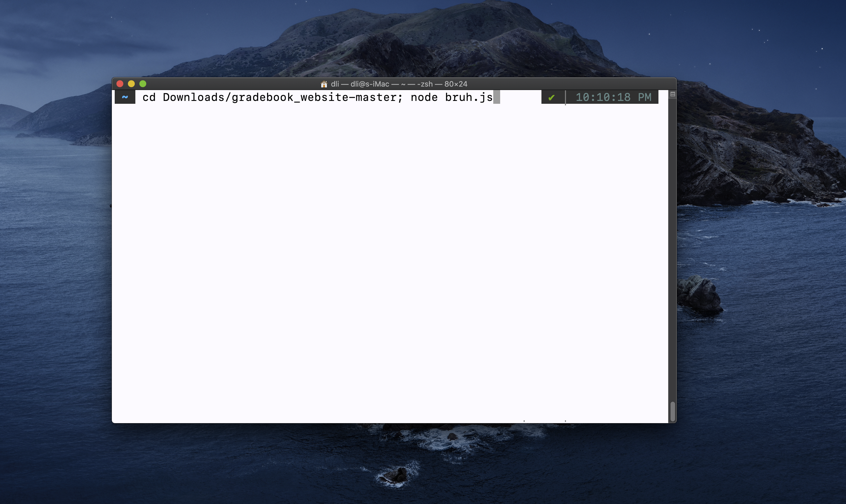
Task: Click the gray block cursor after bruh.js
Action: click(496, 97)
